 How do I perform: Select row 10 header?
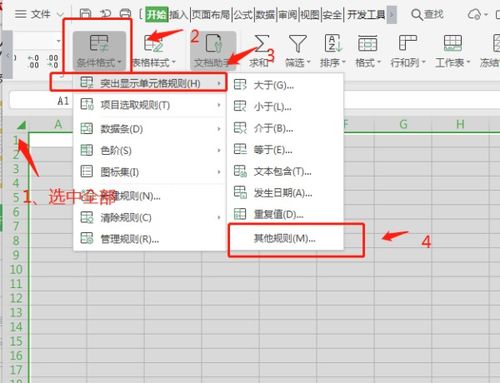[16, 269]
